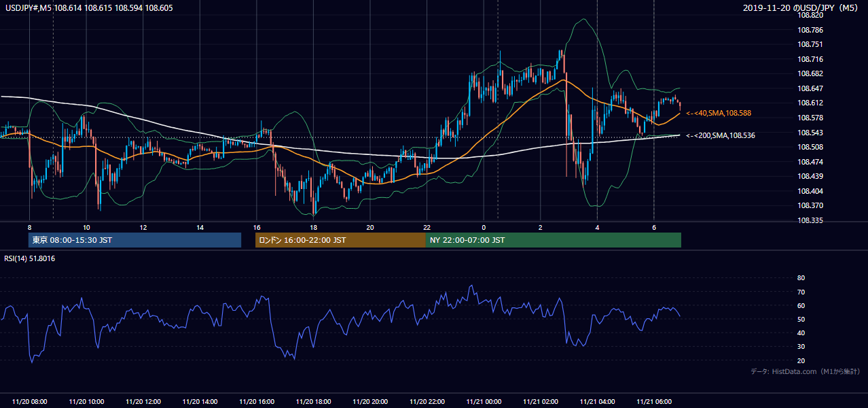Click RSI scale value 50
The image size is (868, 408).
[x=801, y=319]
